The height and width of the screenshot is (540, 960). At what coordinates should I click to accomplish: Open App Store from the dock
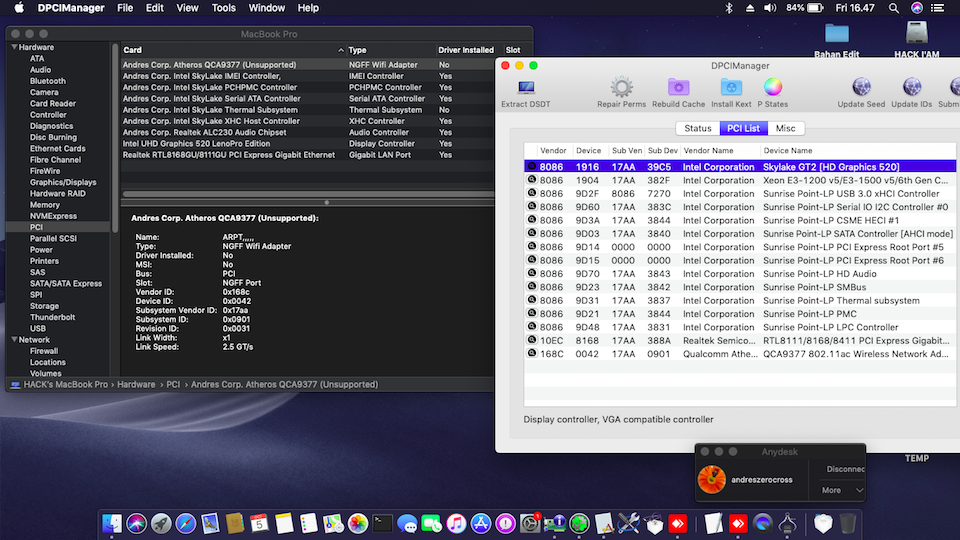(x=481, y=523)
